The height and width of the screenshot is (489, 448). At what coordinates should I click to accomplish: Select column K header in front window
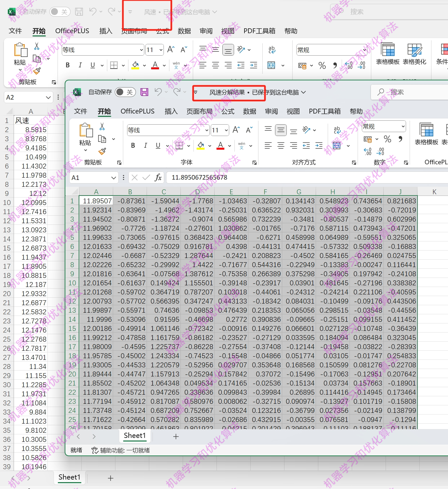(x=434, y=191)
